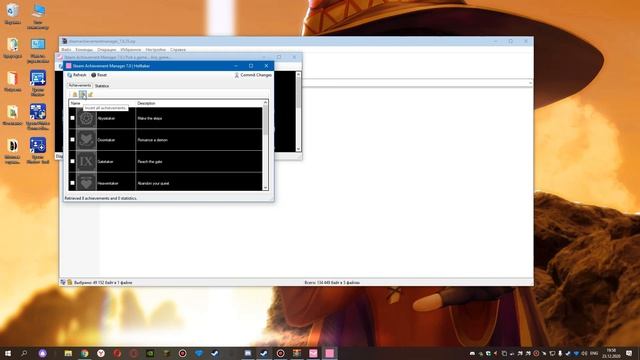Click the volume speaker tray icon
The image size is (640, 360).
pos(584,353)
